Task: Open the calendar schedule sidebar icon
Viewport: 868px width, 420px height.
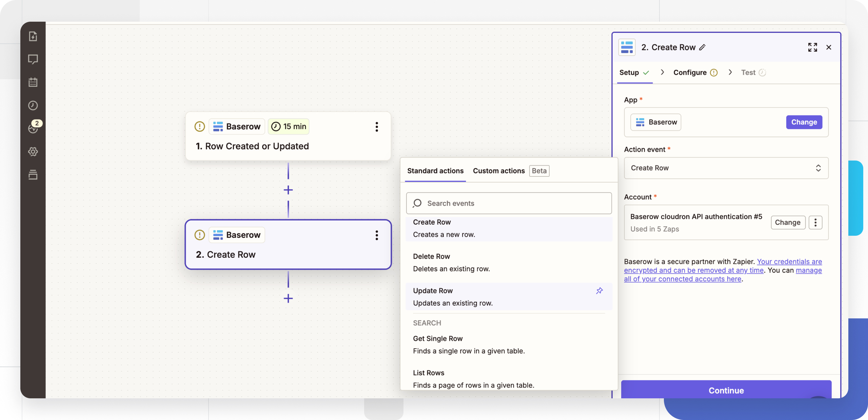Action: [33, 82]
